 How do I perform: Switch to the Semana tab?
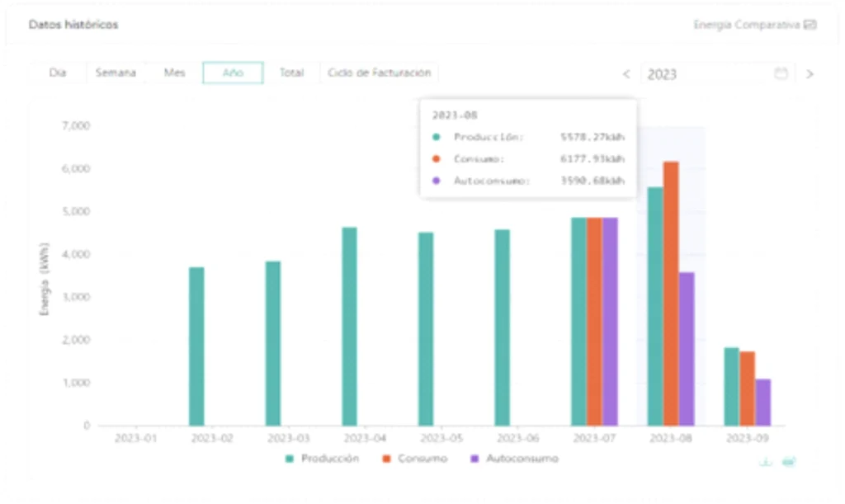tap(116, 73)
